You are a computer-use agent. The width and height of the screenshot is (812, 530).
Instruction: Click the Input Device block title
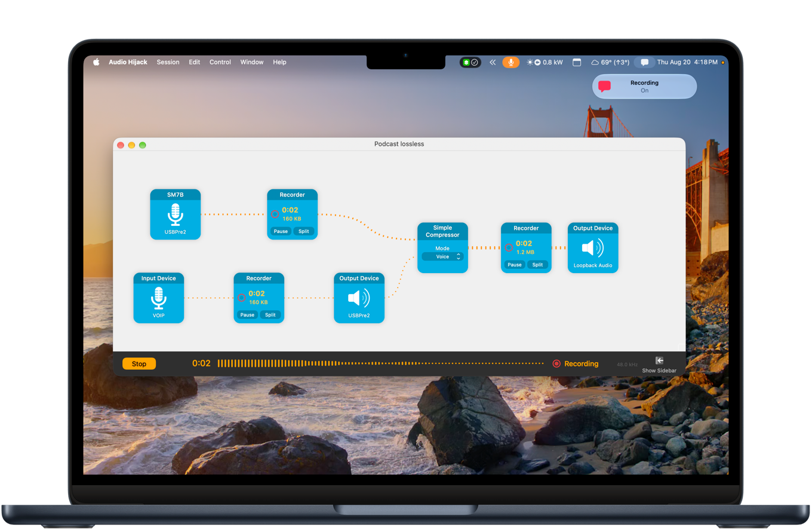(158, 278)
